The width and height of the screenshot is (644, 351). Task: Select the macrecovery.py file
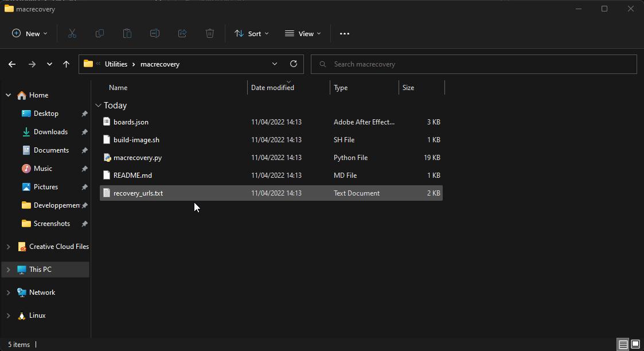point(138,158)
